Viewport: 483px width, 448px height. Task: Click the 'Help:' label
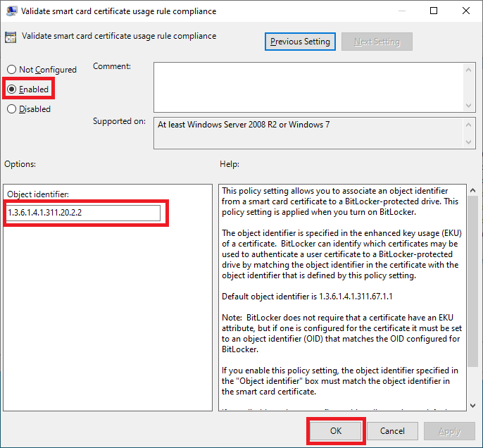tap(230, 164)
